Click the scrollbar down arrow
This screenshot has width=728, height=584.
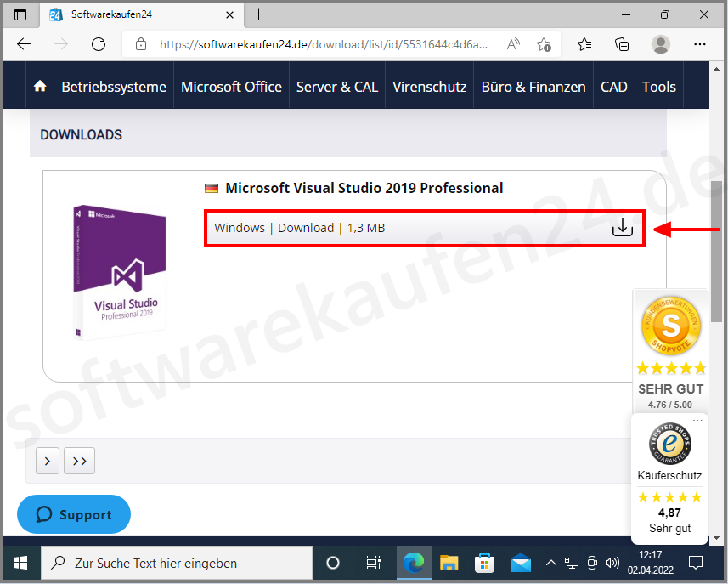716,538
